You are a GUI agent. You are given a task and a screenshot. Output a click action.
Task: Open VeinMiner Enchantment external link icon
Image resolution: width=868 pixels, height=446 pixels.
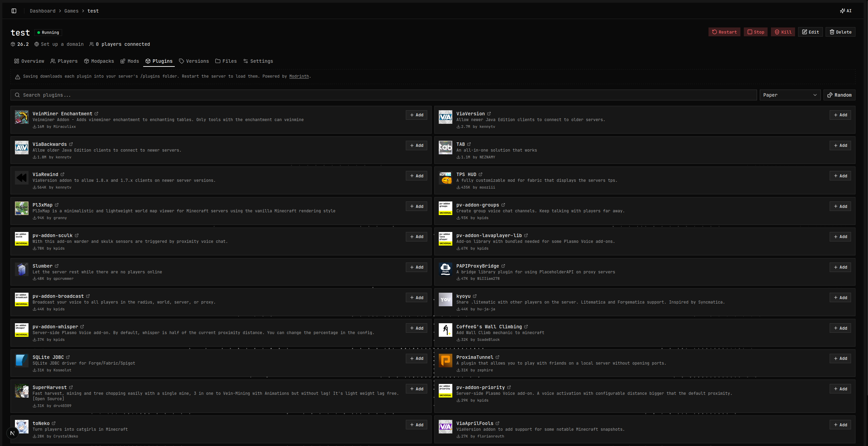[96, 114]
